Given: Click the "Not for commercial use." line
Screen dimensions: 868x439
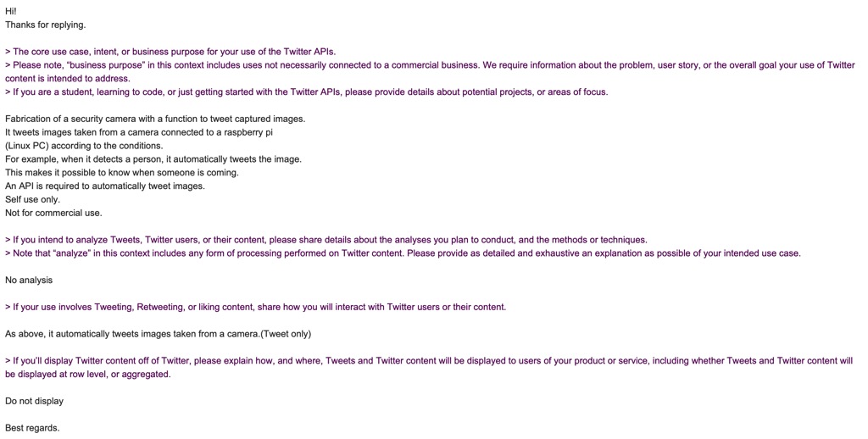Looking at the screenshot, I should [53, 213].
